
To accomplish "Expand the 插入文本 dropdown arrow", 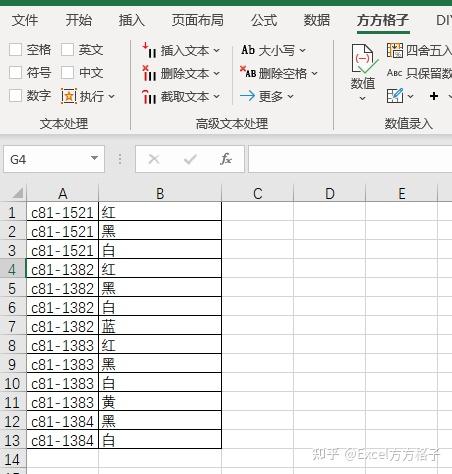I will pos(217,51).
